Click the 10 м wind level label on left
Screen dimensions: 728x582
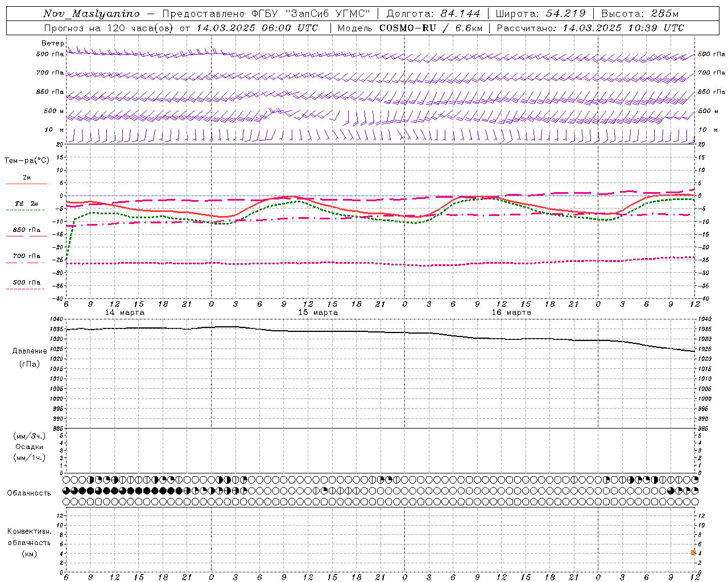pyautogui.click(x=55, y=130)
